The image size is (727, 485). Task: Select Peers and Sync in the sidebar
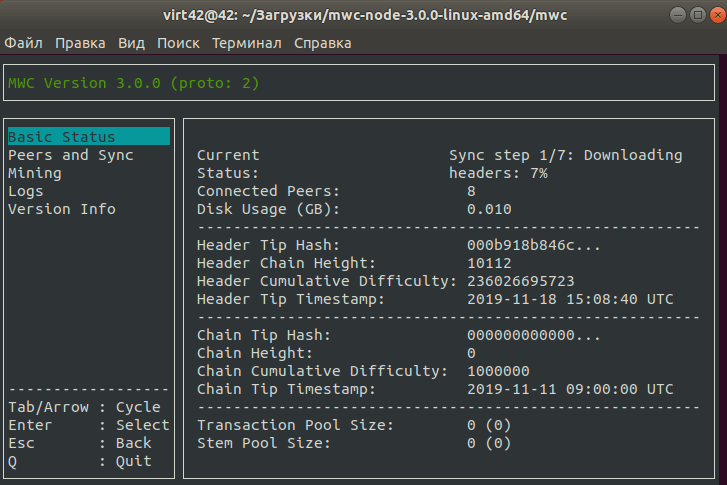click(70, 155)
